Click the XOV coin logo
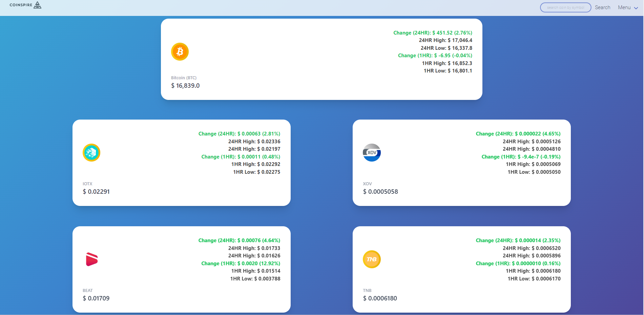Viewport: 644px width, 315px height. click(372, 153)
